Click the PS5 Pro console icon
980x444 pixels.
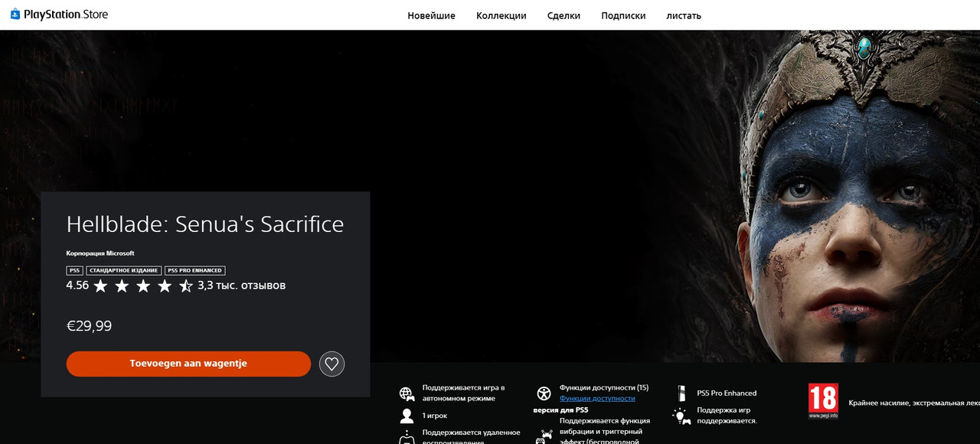click(x=681, y=393)
